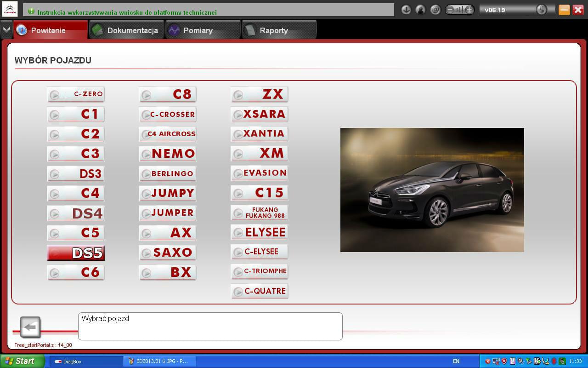Screen dimensions: 588x368
Task: Select the C2 vehicle
Action: pyautogui.click(x=76, y=134)
